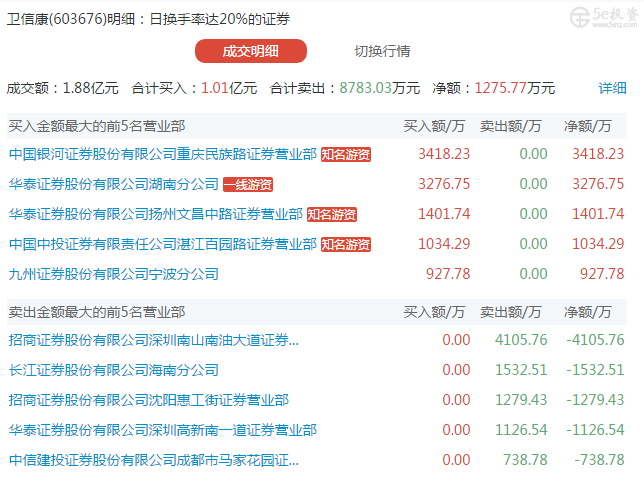Open 华泰证券深圳高新南一道证券营业部 link
The width and height of the screenshot is (644, 481).
(163, 430)
